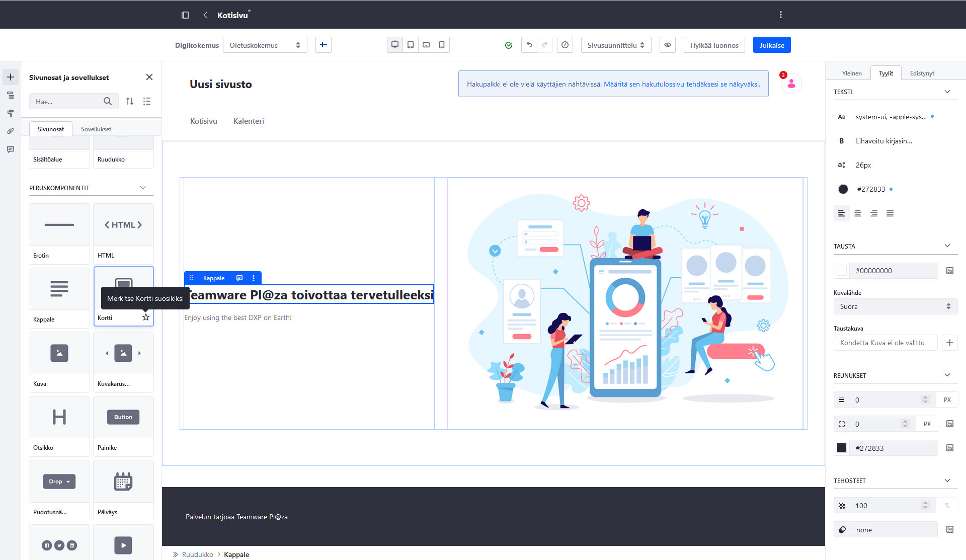Close Sivunosat ja sovellukset panel
Viewport: 966px width, 560px height.
point(149,77)
